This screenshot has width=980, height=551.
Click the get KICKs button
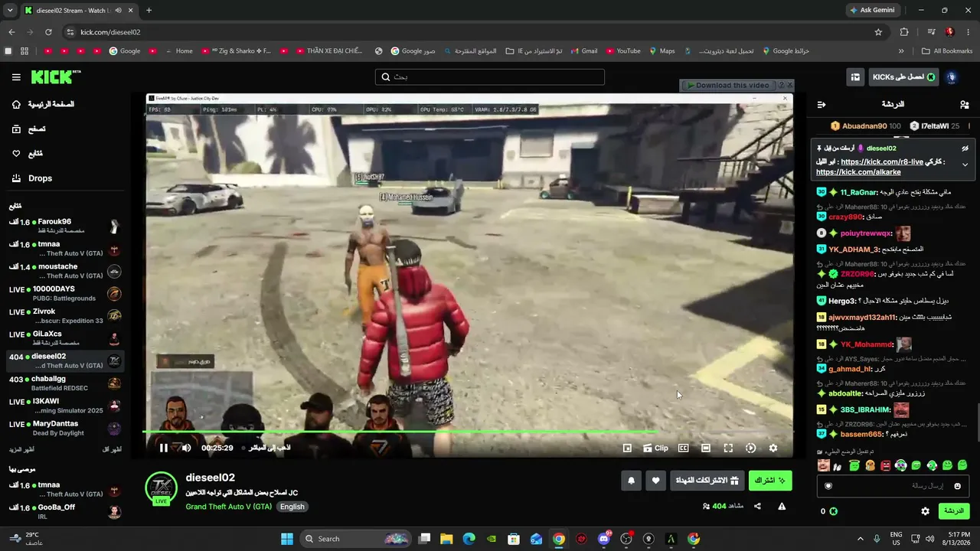coord(904,77)
